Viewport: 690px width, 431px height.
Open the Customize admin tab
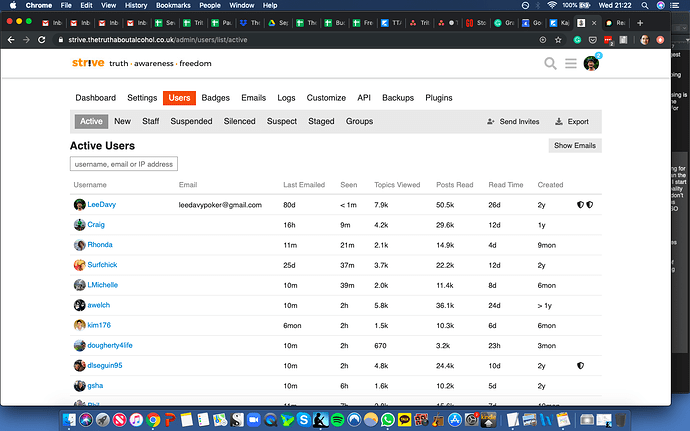pos(326,98)
